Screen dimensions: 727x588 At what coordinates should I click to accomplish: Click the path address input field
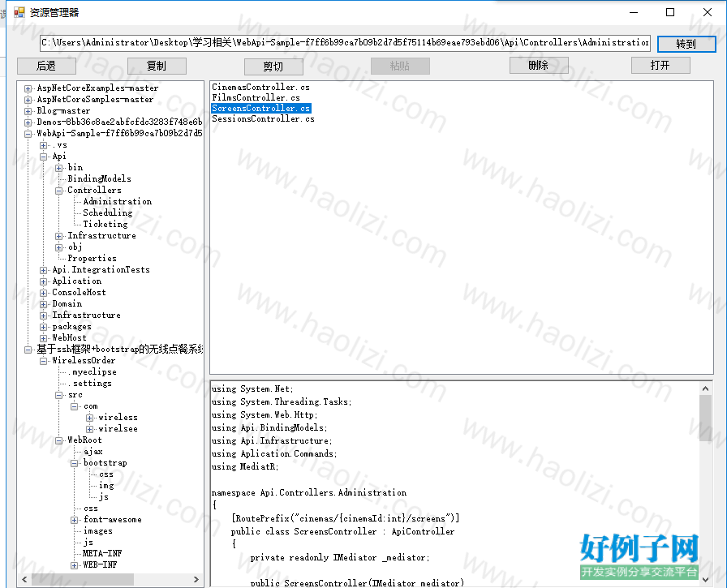click(345, 43)
